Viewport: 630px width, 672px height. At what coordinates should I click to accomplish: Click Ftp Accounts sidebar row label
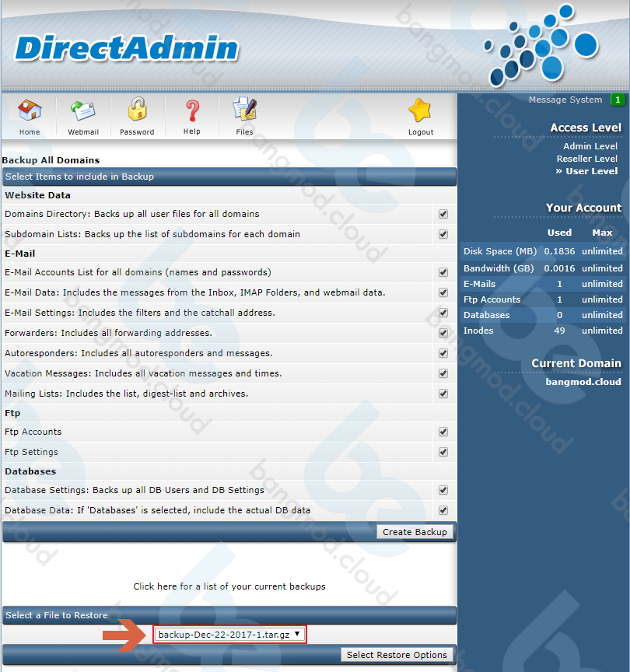pos(492,299)
